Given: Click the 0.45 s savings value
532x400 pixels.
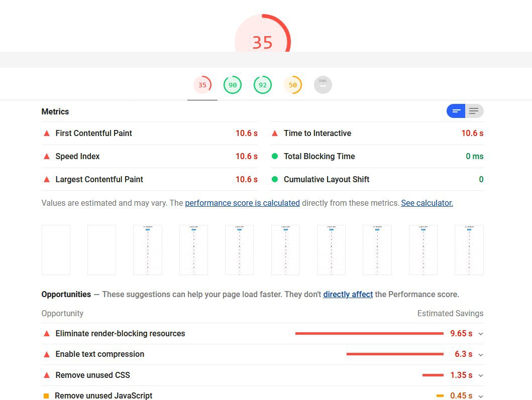Looking at the screenshot, I should (x=461, y=395).
